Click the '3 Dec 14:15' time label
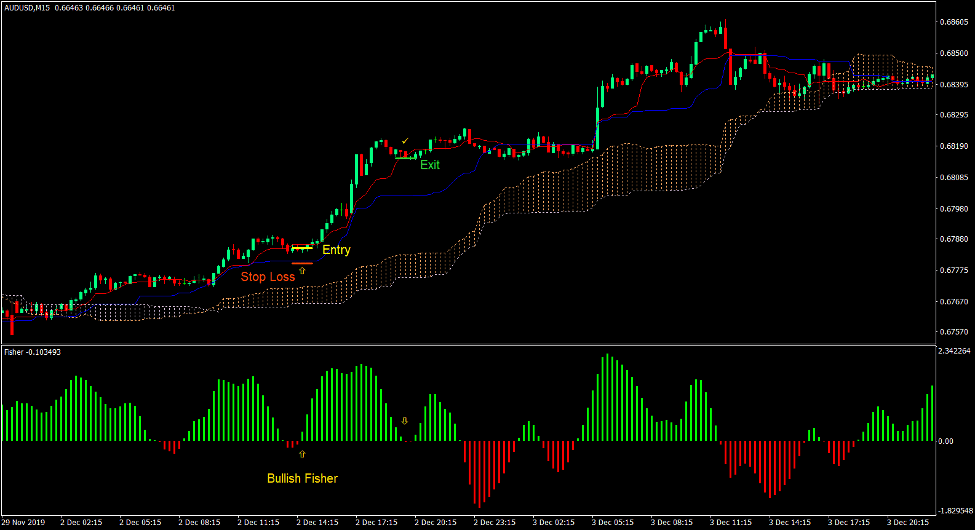Viewport: 977px width, 531px height. click(x=789, y=522)
